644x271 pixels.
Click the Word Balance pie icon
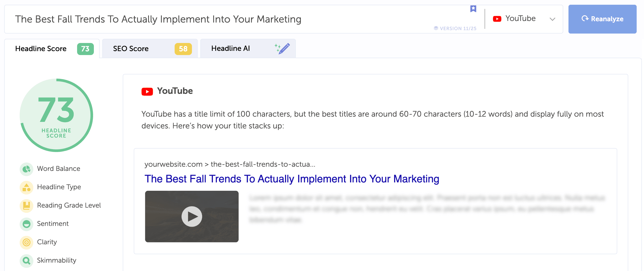[26, 169]
